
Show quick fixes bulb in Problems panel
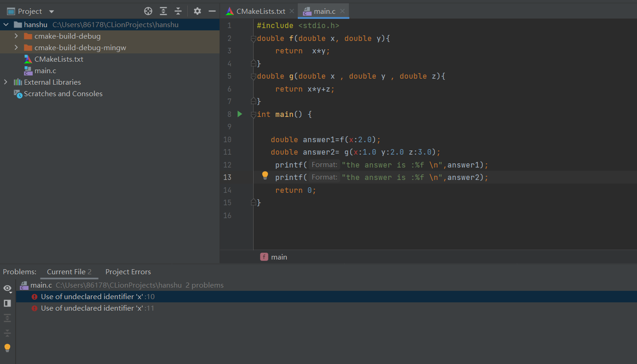(7, 348)
